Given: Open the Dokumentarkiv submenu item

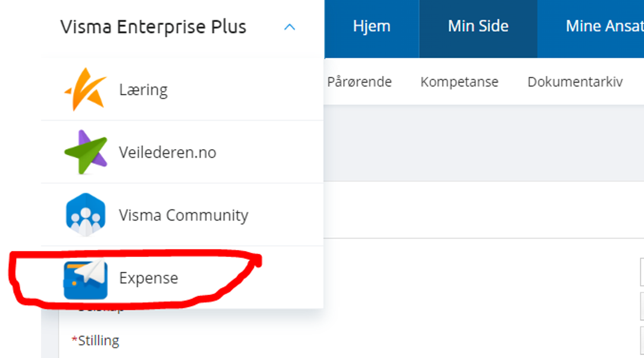Looking at the screenshot, I should click(x=575, y=81).
